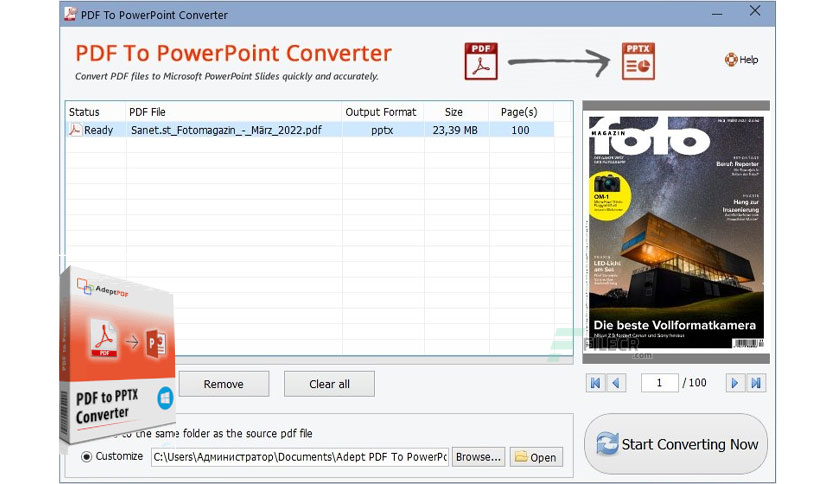
Task: Click the Page(s) column header
Action: coord(520,112)
